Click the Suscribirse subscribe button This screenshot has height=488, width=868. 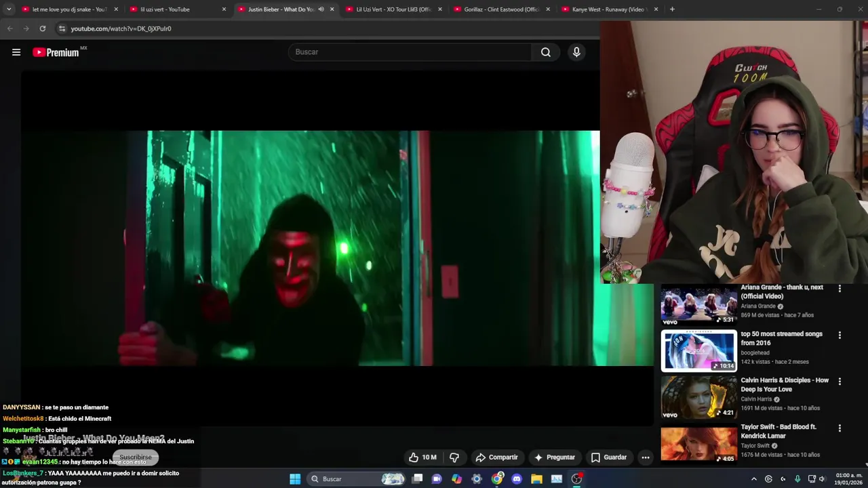click(x=136, y=457)
